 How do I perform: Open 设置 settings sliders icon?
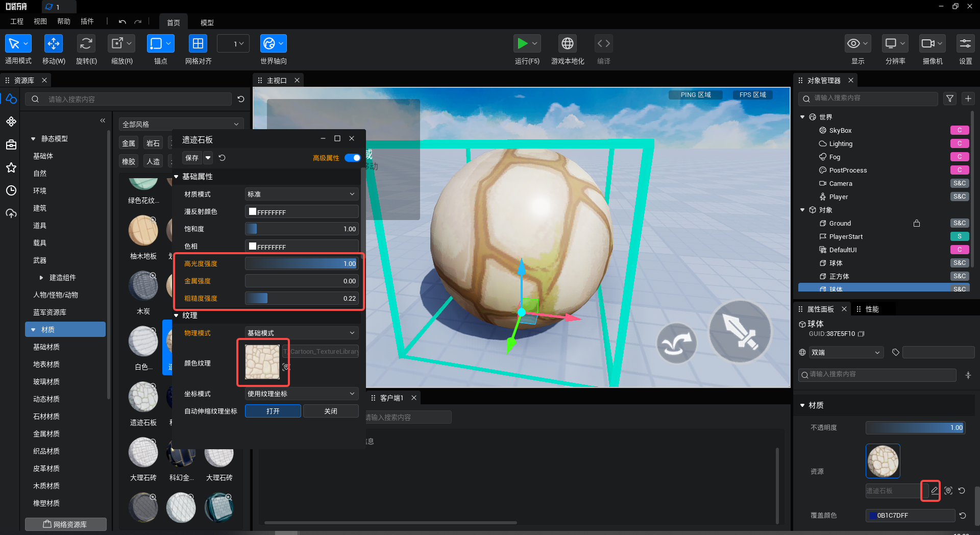[x=965, y=44]
